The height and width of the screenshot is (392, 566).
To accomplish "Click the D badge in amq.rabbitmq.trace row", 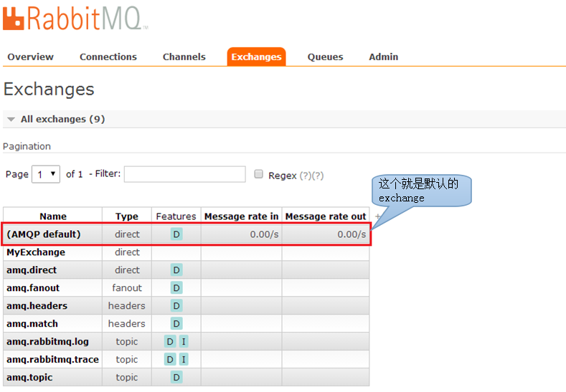I will (x=170, y=360).
